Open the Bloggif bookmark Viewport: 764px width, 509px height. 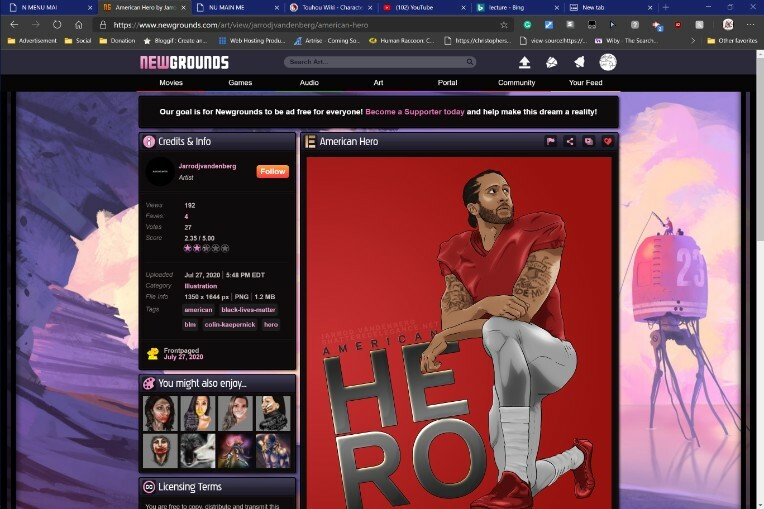pyautogui.click(x=175, y=41)
